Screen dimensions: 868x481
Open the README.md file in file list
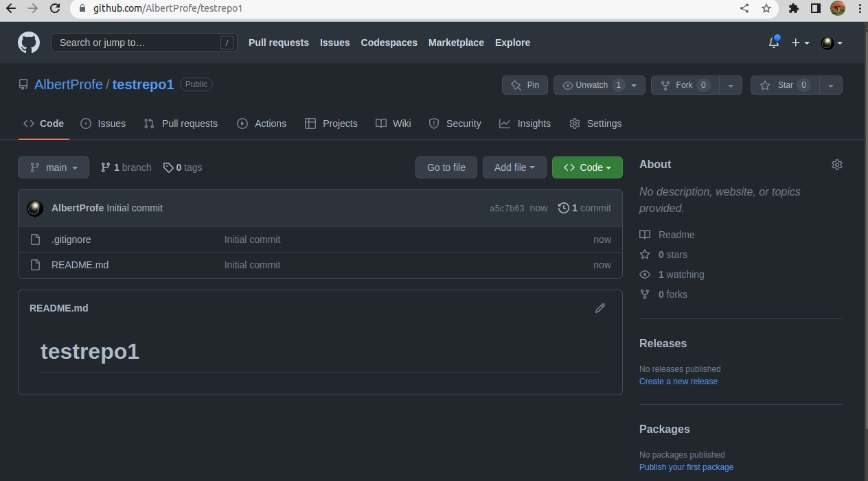tap(80, 265)
